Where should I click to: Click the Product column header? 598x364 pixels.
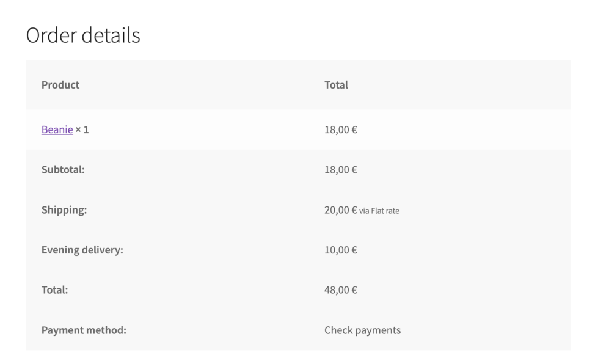(60, 85)
